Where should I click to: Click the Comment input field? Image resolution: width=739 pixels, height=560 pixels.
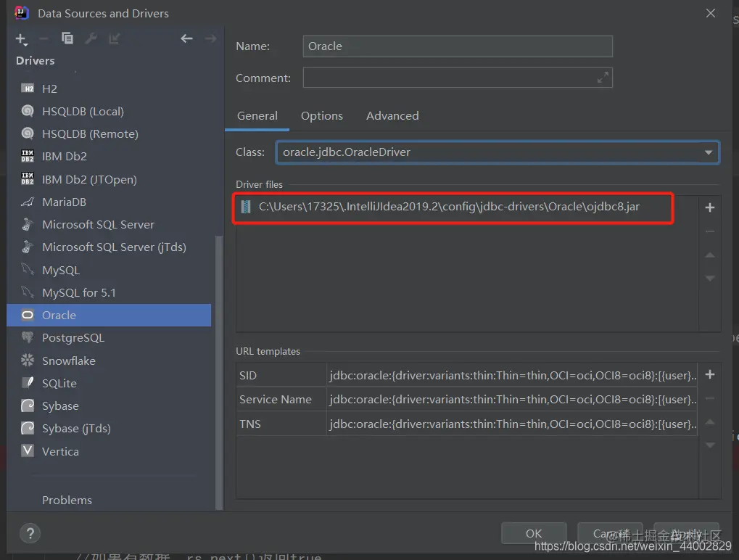pos(458,78)
